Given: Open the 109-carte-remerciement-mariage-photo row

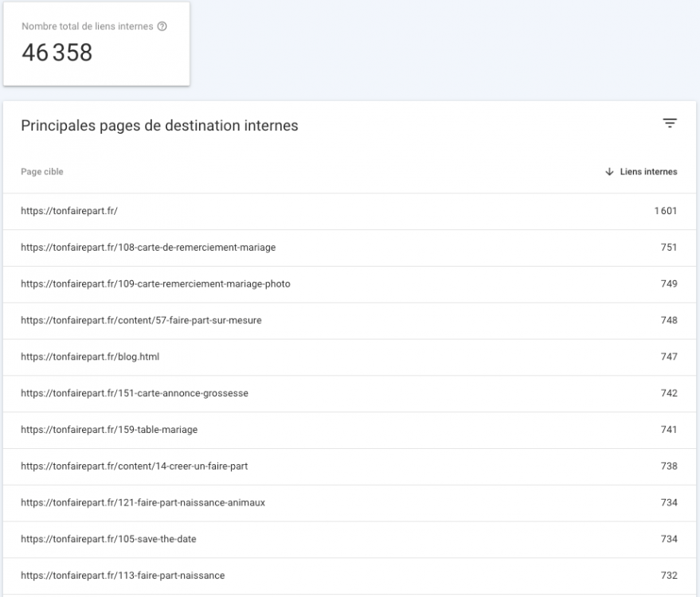Looking at the screenshot, I should 350,284.
